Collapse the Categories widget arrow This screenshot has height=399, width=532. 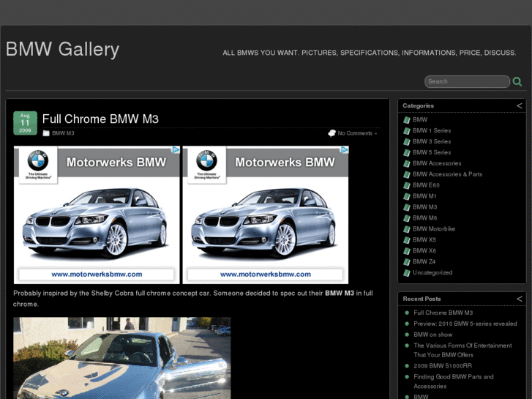pyautogui.click(x=520, y=105)
